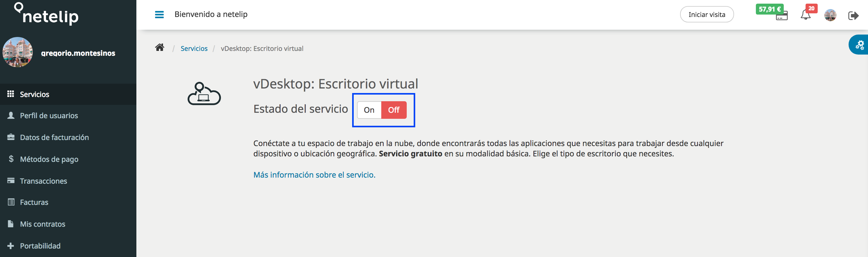Click the Perfil de usuarios person icon

(x=11, y=115)
